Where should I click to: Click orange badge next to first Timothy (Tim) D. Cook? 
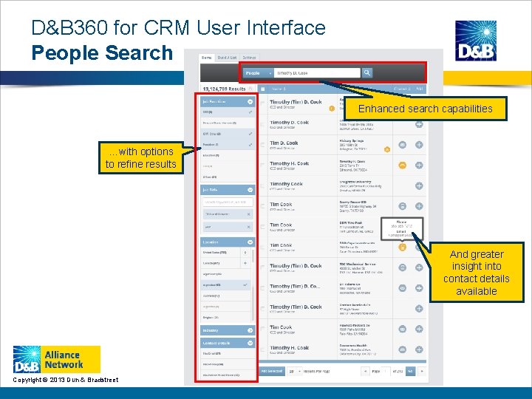332,108
